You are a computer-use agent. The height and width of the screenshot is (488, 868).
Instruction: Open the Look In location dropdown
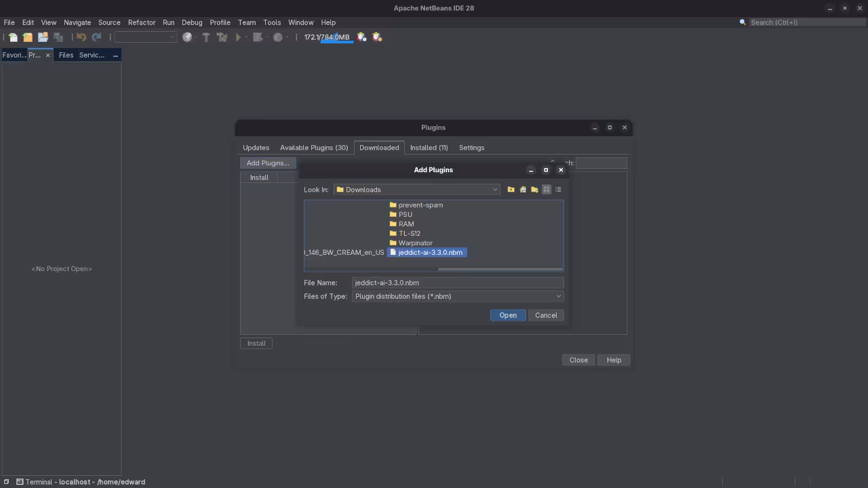click(x=494, y=189)
